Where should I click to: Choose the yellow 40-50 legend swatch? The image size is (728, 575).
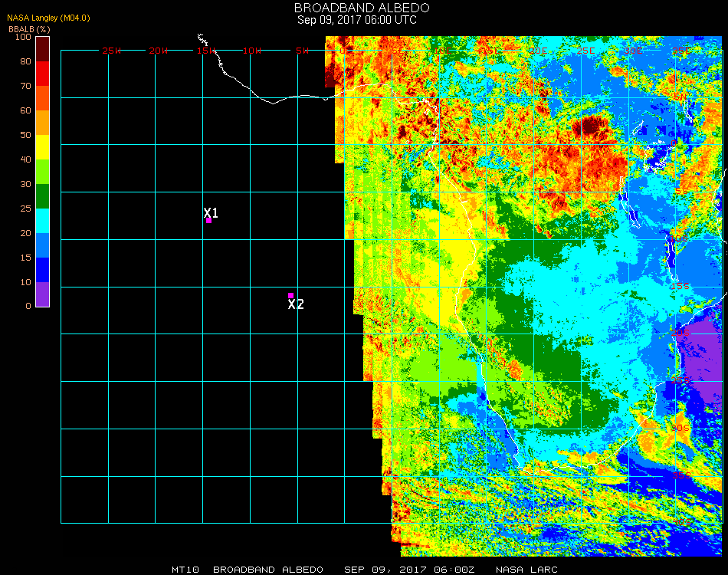click(x=43, y=147)
